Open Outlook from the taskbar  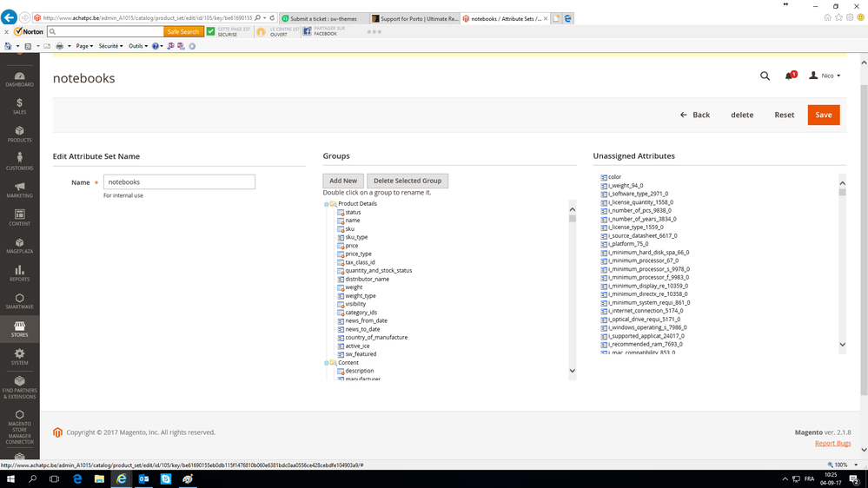point(143,479)
